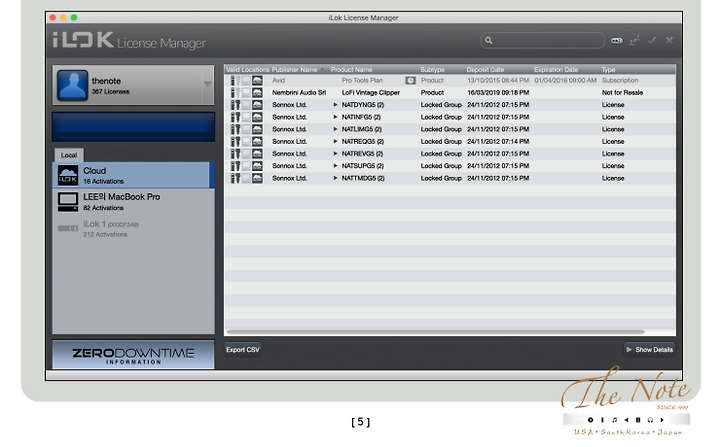Click iLok key icons in NATTMDG5 row
Image resolution: width=720 pixels, height=447 pixels.
click(x=235, y=178)
